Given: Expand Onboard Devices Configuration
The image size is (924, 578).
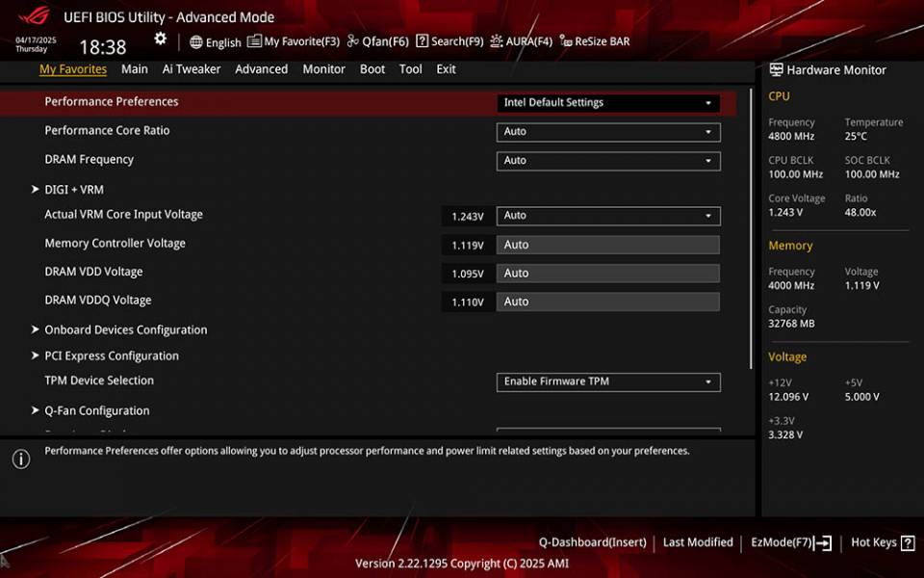Looking at the screenshot, I should point(125,329).
